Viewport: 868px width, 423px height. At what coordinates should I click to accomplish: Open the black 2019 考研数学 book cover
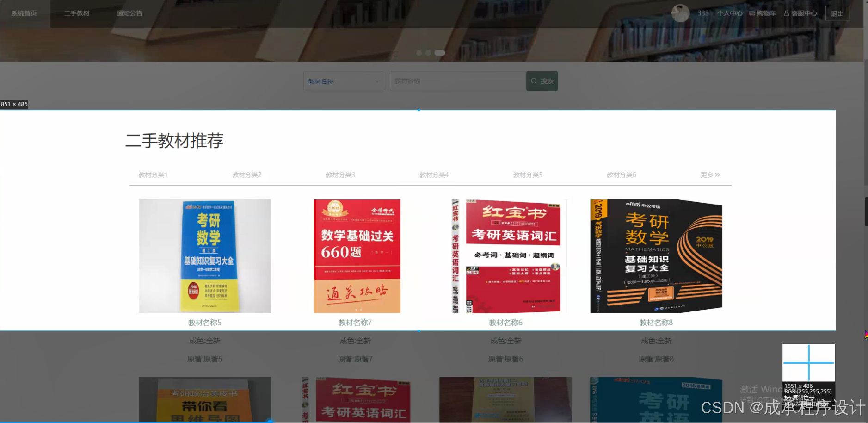click(656, 256)
